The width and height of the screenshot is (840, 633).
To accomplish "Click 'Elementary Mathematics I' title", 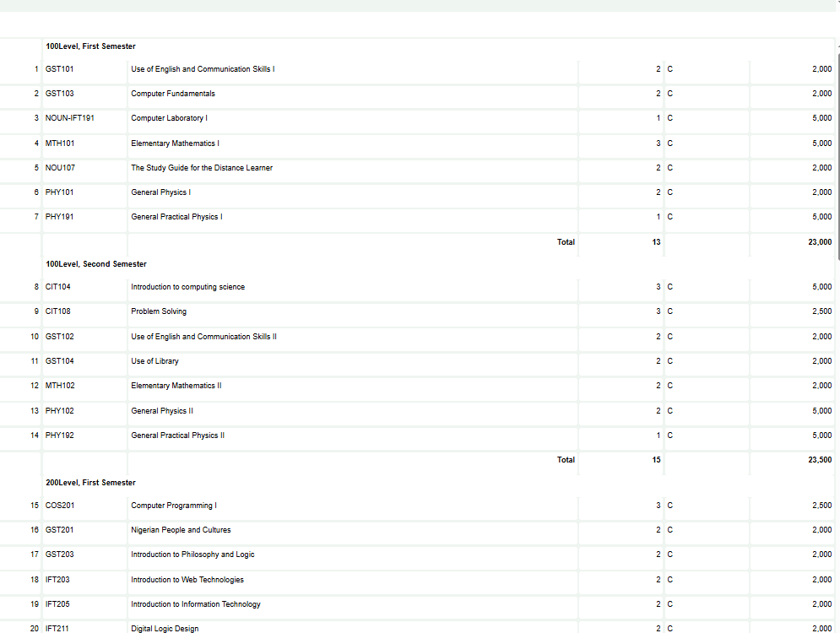I will [x=176, y=143].
